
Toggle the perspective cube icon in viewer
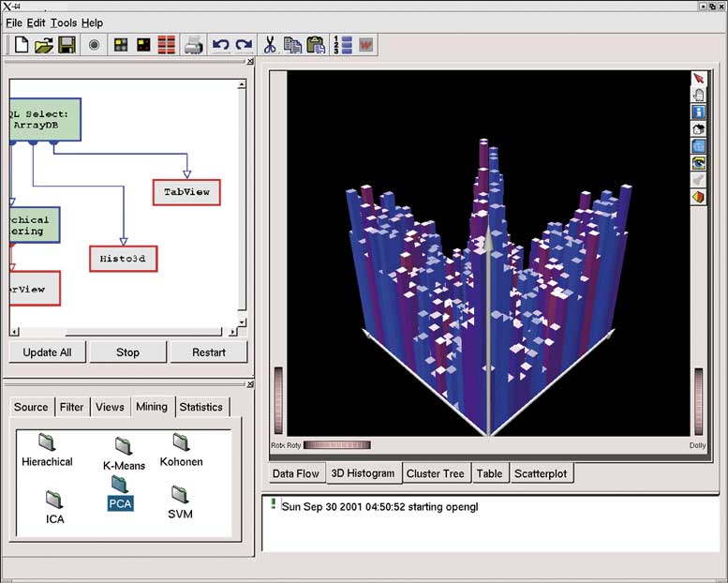698,197
